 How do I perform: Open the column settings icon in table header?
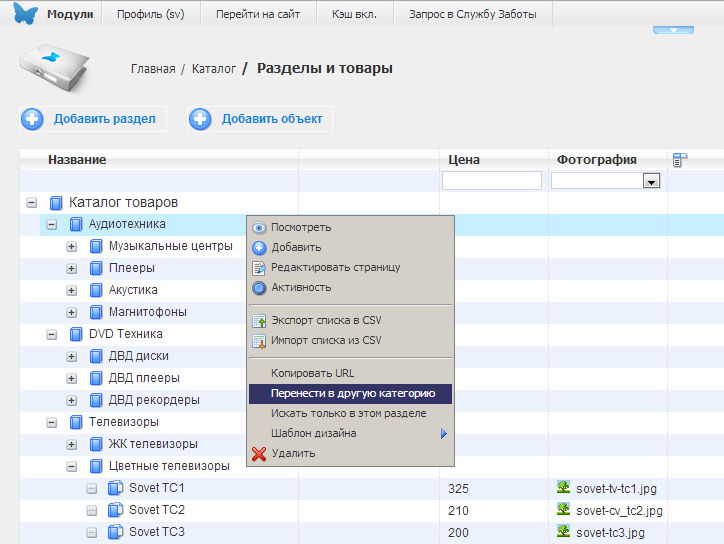(680, 160)
